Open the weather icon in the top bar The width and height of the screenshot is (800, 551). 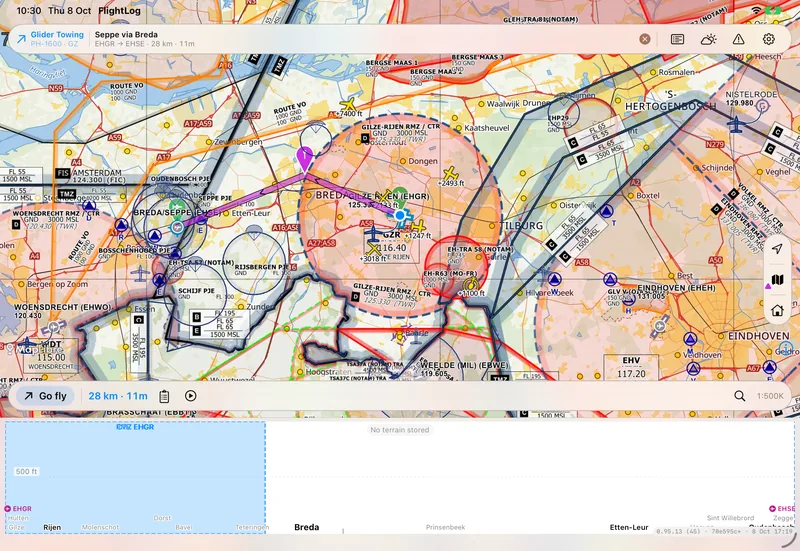click(708, 39)
